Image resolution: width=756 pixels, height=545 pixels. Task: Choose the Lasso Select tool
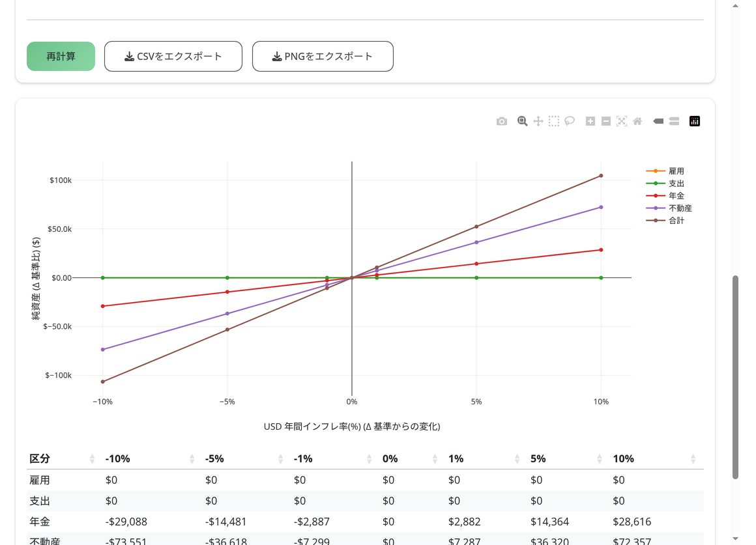click(570, 121)
